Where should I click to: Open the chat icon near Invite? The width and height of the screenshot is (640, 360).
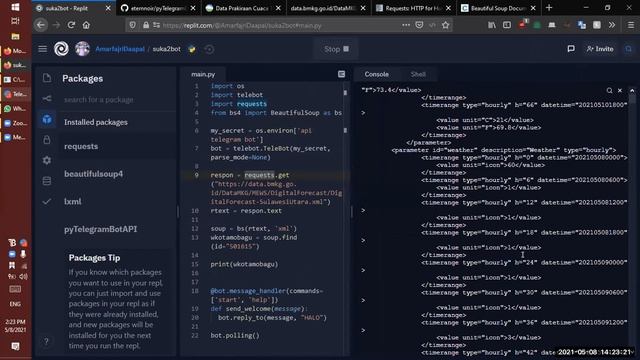[x=571, y=49]
